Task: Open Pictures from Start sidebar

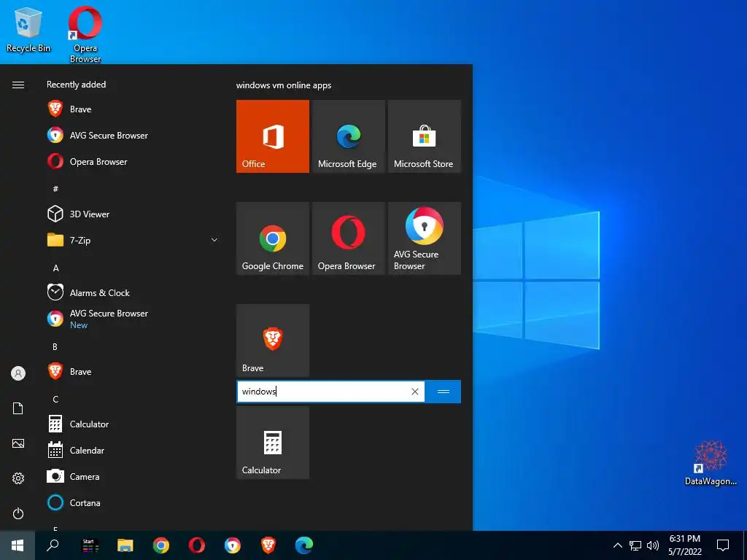Action: click(18, 443)
